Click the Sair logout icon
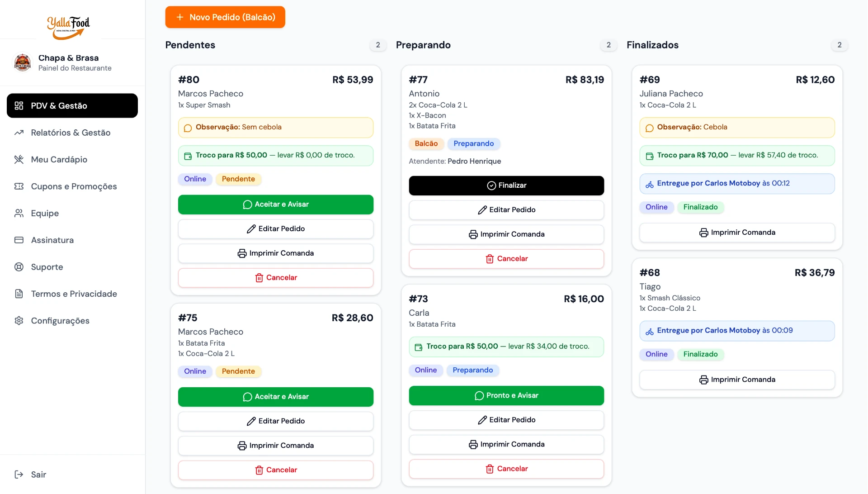868x494 pixels. pos(19,475)
